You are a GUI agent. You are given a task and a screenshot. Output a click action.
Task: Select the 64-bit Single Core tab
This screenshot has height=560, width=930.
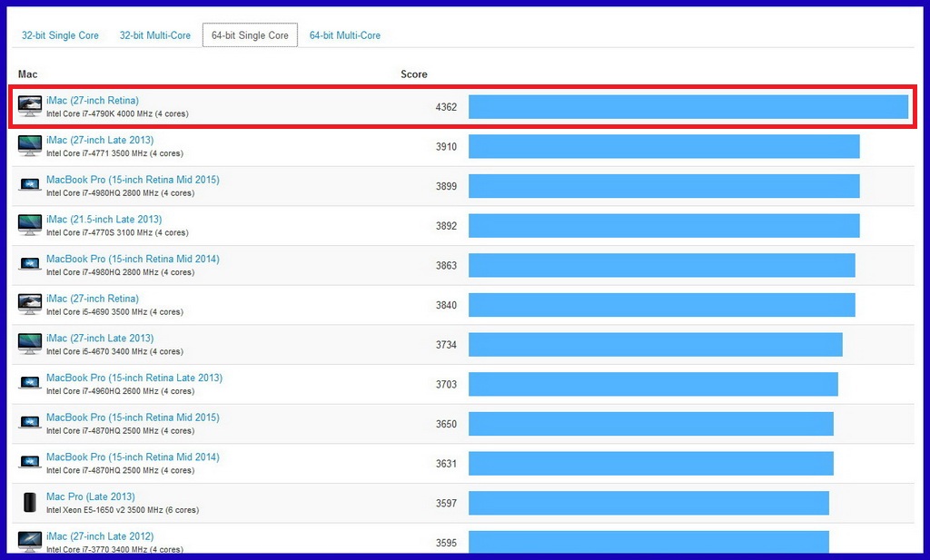pos(250,35)
